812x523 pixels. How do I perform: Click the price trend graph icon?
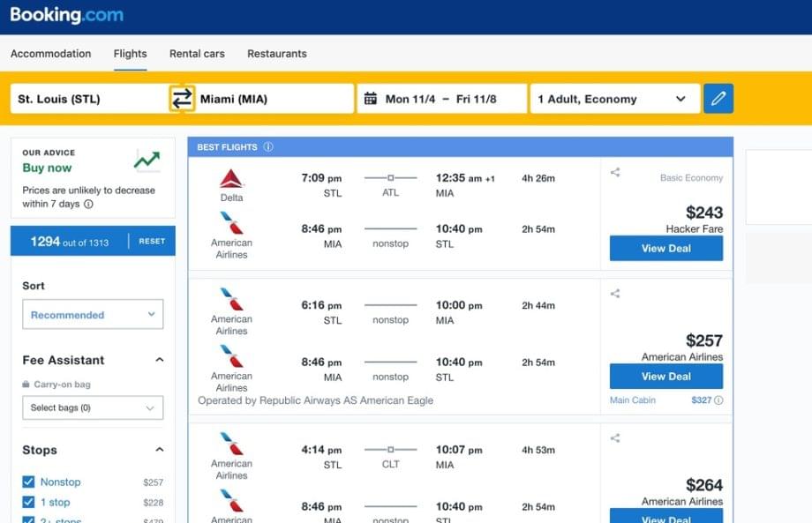[147, 161]
